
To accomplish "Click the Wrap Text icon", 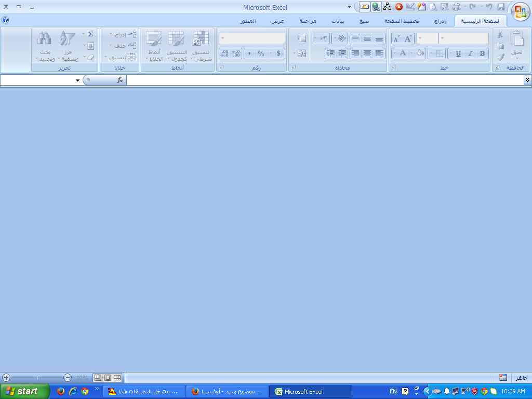I will point(302,38).
